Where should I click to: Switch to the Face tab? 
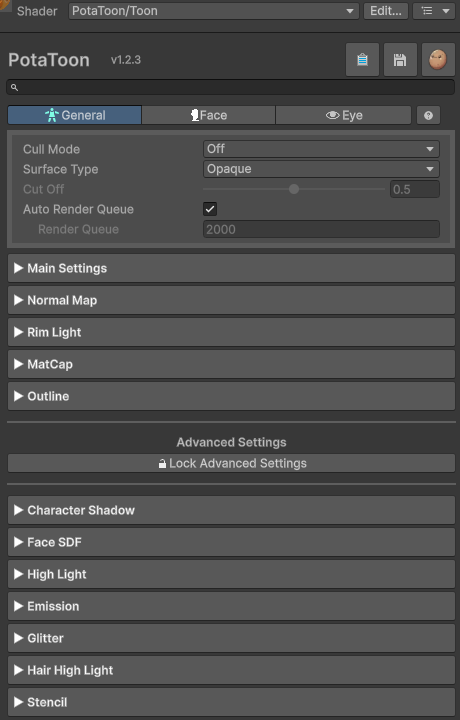pyautogui.click(x=208, y=115)
